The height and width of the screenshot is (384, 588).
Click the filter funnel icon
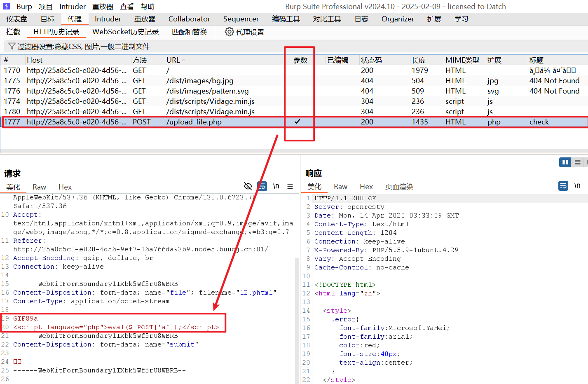pos(12,46)
